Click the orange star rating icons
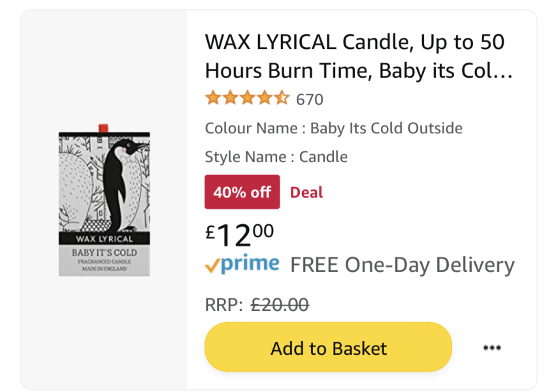The image size is (558, 392). 246,99
